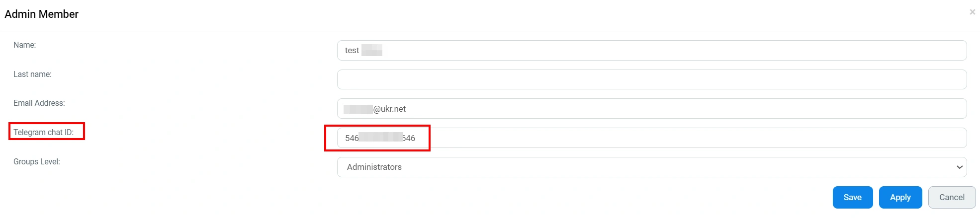Click the 'Name:' field label
The width and height of the screenshot is (980, 218).
25,45
